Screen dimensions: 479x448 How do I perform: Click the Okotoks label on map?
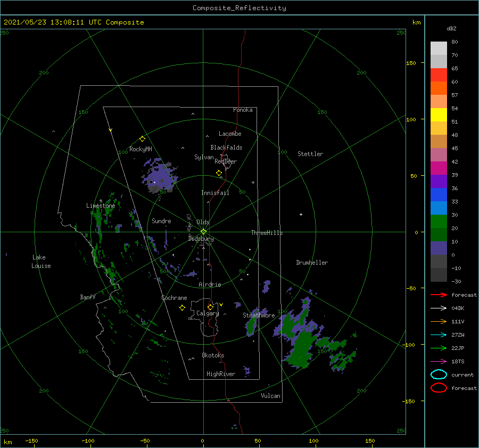[213, 355]
